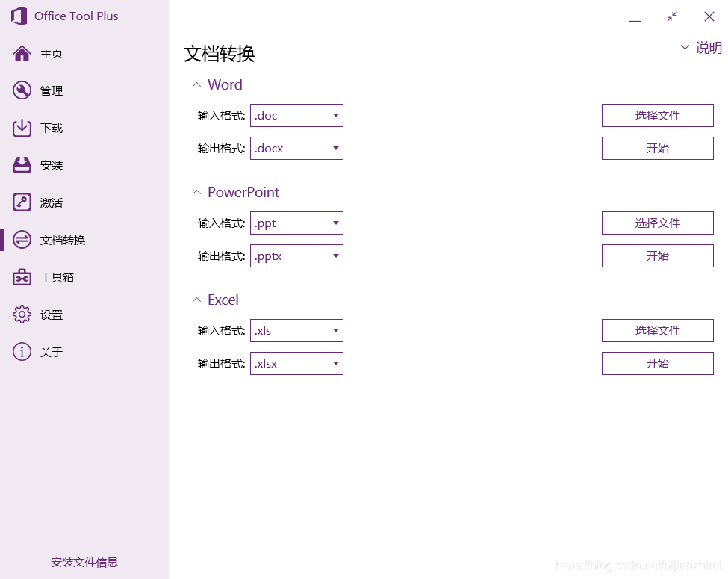Click the wrench 管理 icon
The width and height of the screenshot is (728, 579).
pyautogui.click(x=22, y=90)
